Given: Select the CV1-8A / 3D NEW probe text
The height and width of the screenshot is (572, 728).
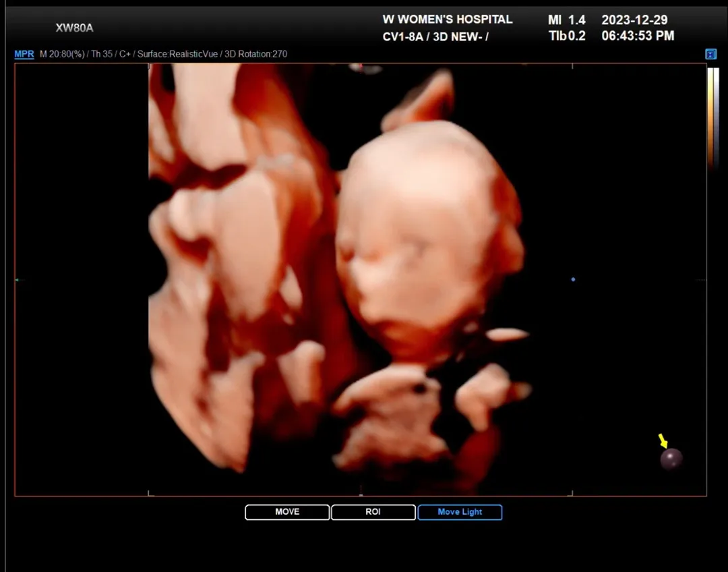Looking at the screenshot, I should pyautogui.click(x=435, y=36).
